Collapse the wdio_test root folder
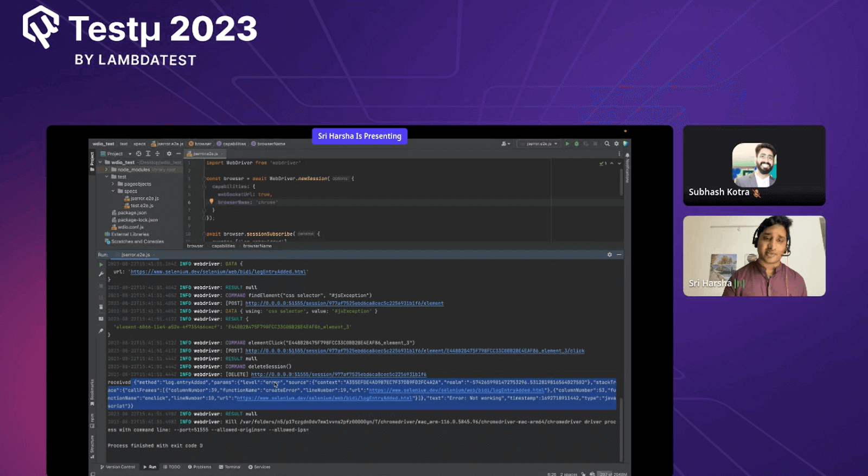This screenshot has height=476, width=868. 101,162
